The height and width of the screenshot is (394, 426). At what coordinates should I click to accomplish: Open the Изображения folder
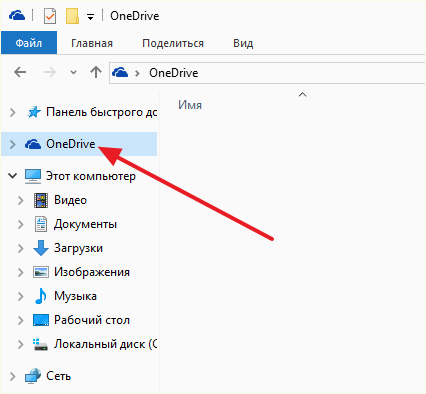pyautogui.click(x=92, y=272)
